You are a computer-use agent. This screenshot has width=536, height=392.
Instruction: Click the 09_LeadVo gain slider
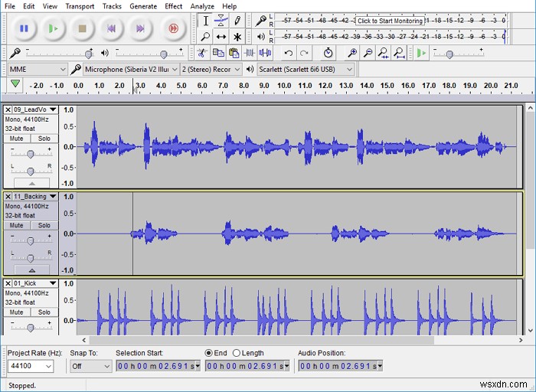point(31,154)
